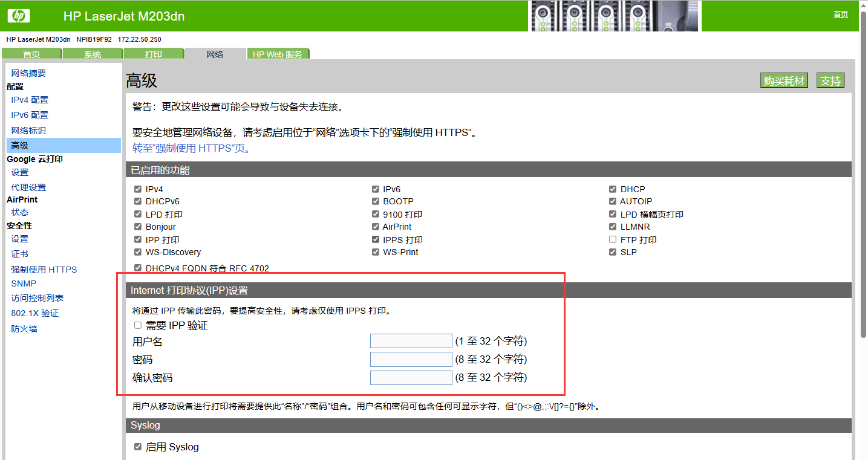Open the 首页 tab
The height and width of the screenshot is (460, 868).
tap(31, 54)
